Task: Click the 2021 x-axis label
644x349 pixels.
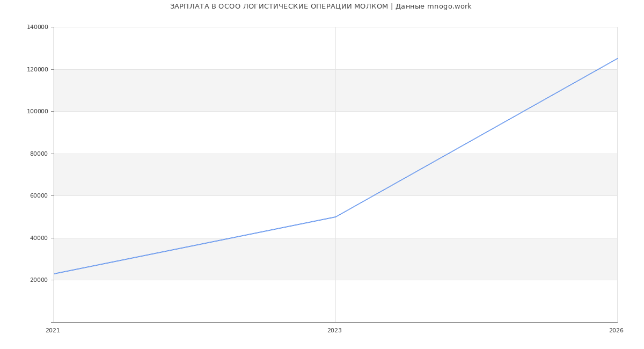Action: pyautogui.click(x=53, y=331)
